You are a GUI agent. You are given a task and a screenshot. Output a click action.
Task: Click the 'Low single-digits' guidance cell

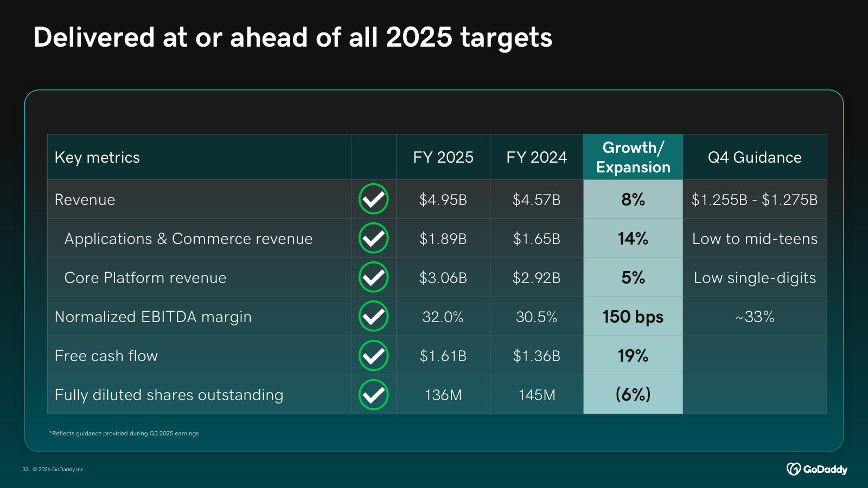[x=755, y=278]
